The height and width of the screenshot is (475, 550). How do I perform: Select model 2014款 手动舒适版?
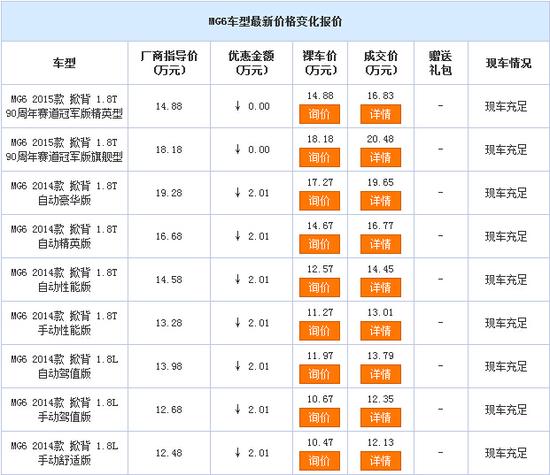64,453
